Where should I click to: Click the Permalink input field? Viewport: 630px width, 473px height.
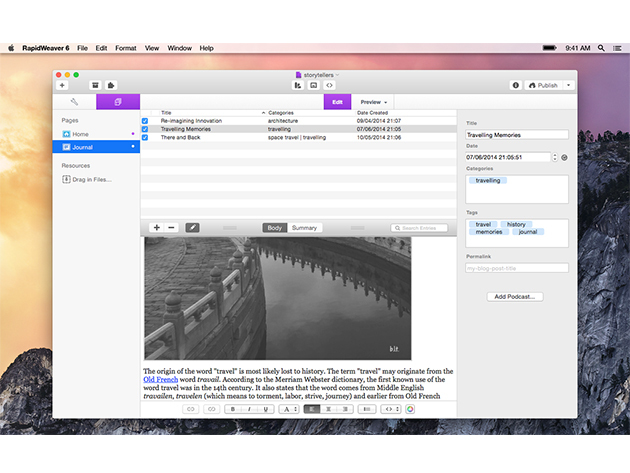click(517, 268)
